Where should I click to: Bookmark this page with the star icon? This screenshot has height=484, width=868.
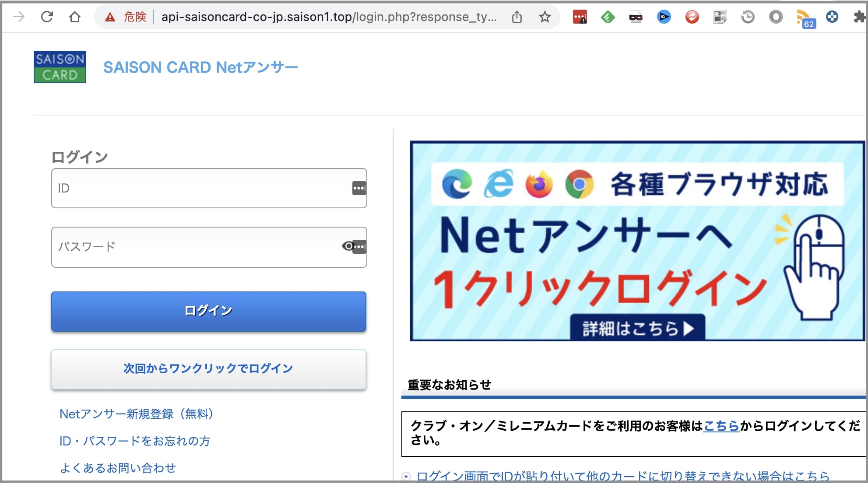tap(545, 17)
